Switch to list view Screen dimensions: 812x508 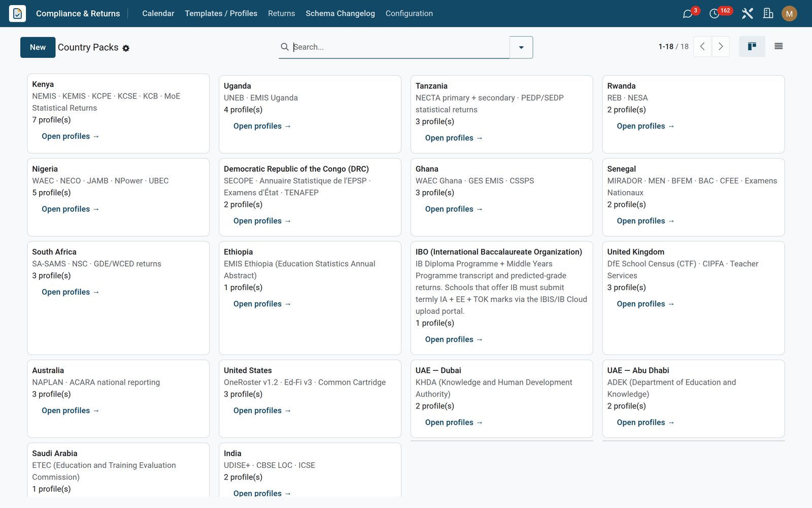pyautogui.click(x=779, y=47)
